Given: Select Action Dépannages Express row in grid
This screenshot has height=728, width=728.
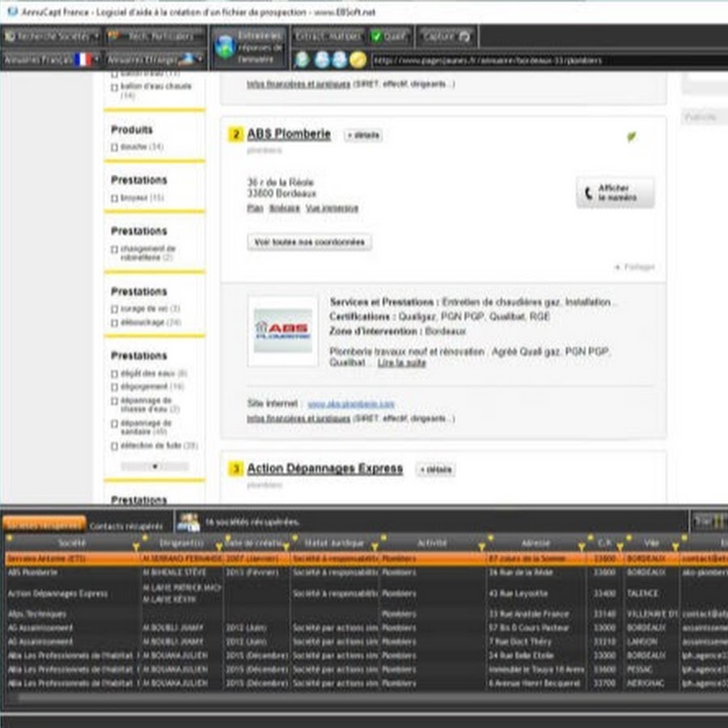Looking at the screenshot, I should [x=366, y=594].
